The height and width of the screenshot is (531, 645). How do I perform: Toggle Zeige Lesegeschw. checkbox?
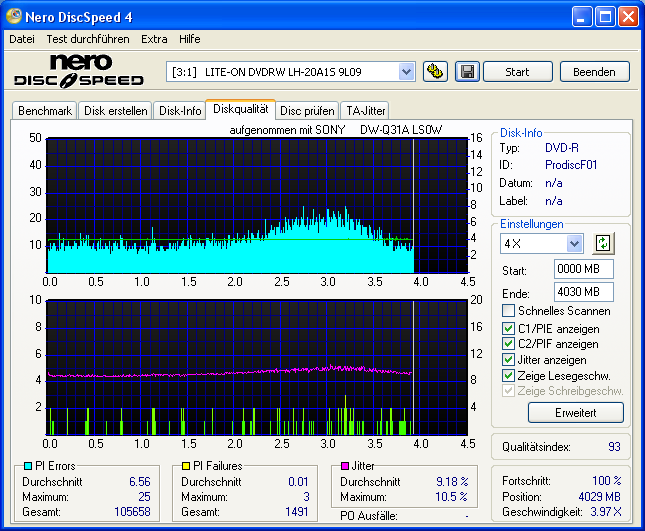click(x=508, y=375)
